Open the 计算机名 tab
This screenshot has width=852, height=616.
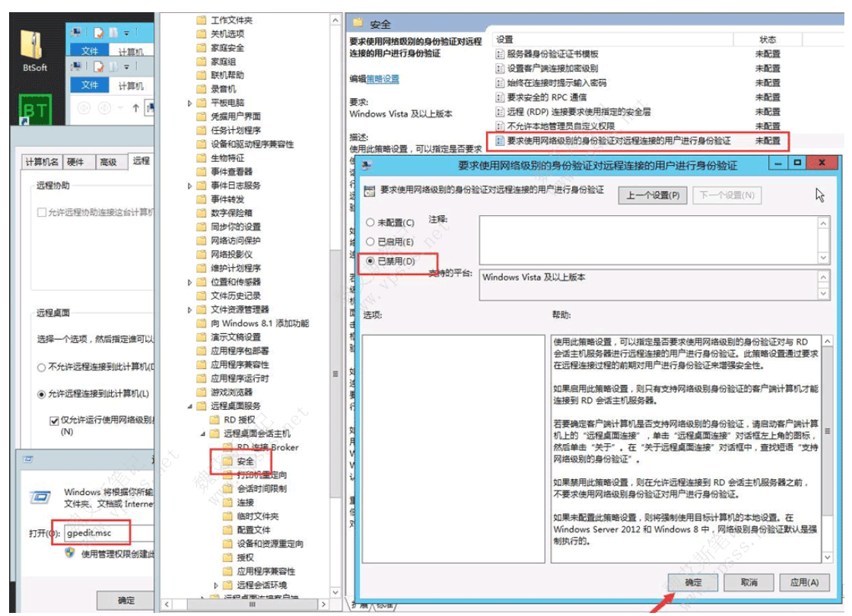[x=42, y=162]
